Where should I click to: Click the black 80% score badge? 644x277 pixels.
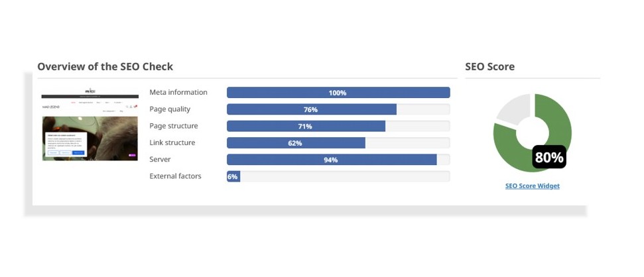pos(549,157)
